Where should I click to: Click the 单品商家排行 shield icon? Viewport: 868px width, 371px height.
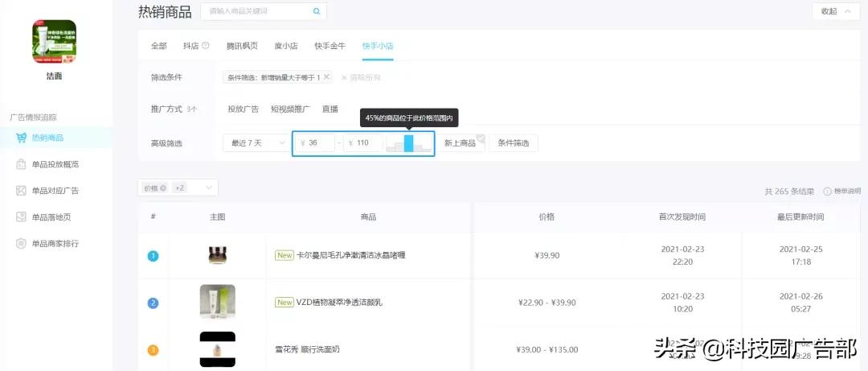(x=21, y=244)
